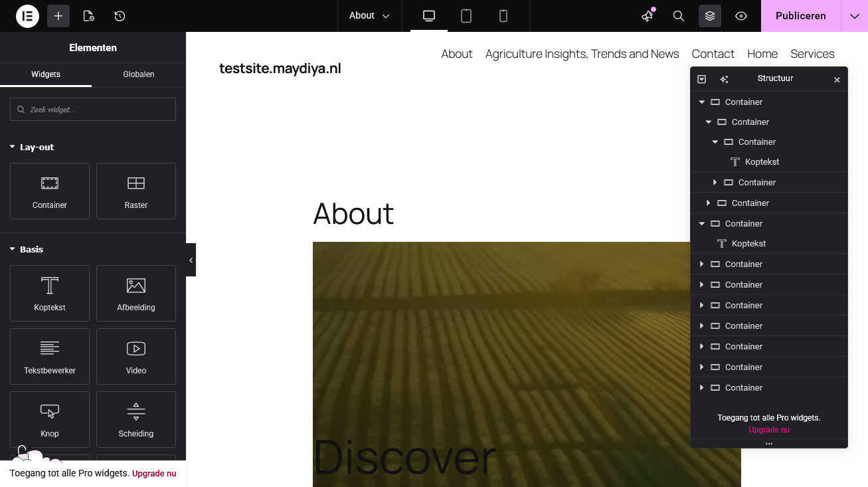Add the Video widget
Viewport: 868px width, 487px height.
point(136,356)
